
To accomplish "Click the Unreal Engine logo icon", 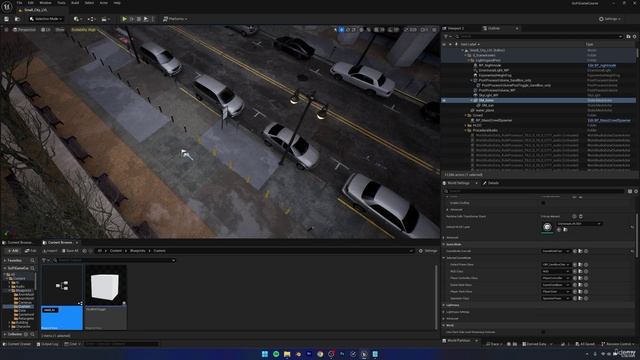I will click(x=7, y=7).
